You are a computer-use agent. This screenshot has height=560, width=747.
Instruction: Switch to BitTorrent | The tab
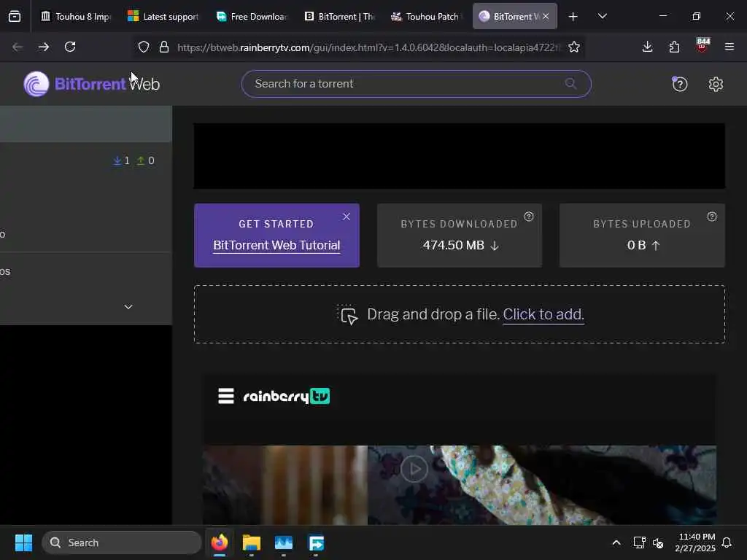pos(339,17)
